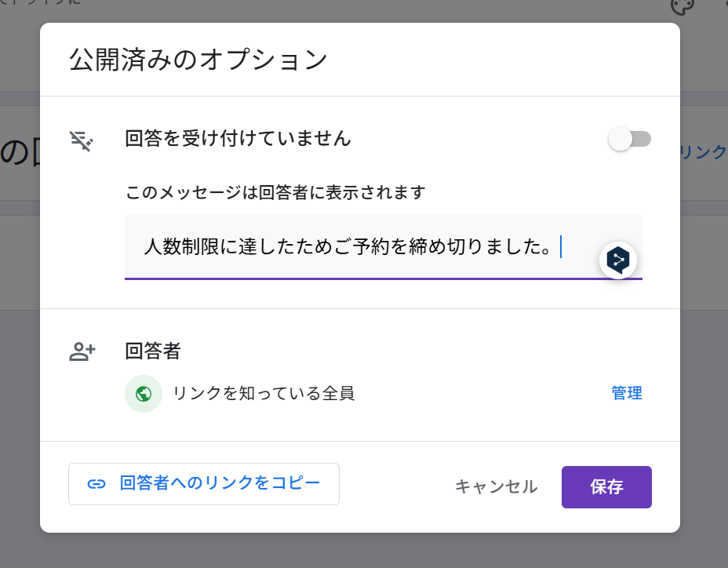The height and width of the screenshot is (568, 728).
Task: Click the 公開済みのオプション dialog title
Action: 198,60
